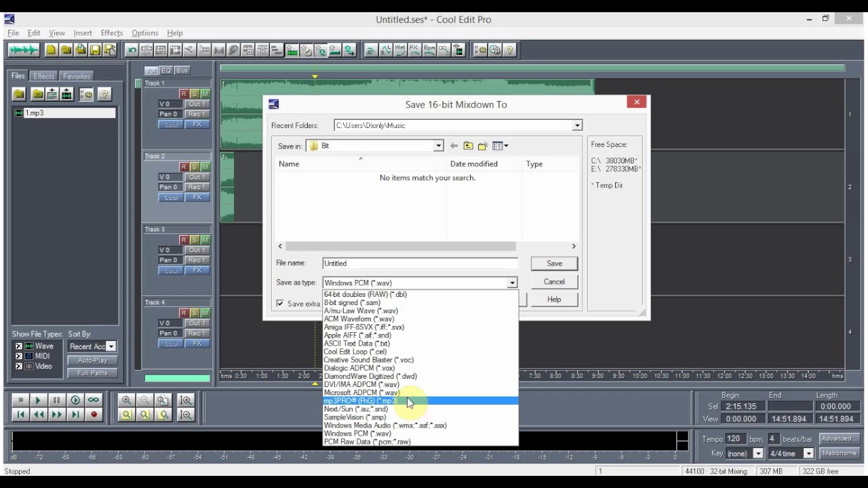
Task: Toggle Track 1 solo S button
Action: coord(194,94)
